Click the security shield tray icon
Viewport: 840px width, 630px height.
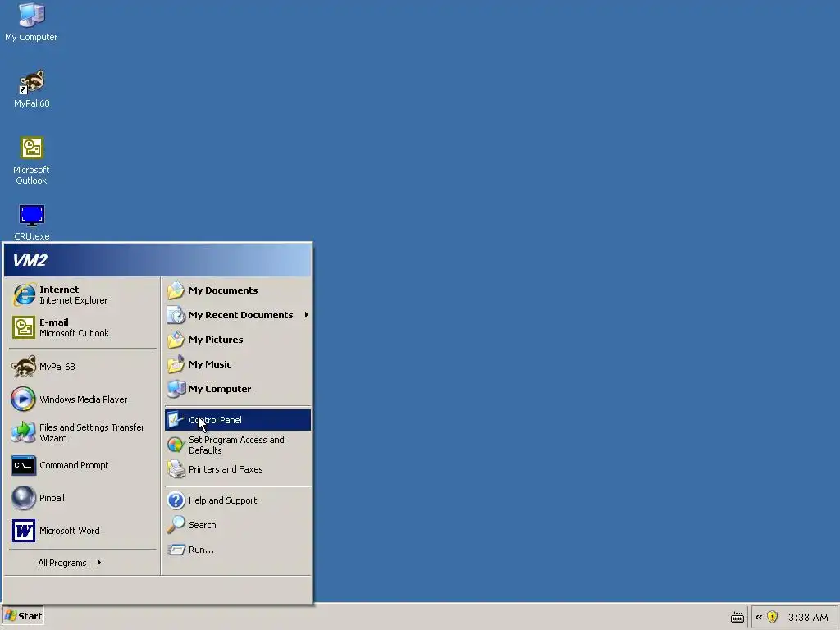pos(772,617)
